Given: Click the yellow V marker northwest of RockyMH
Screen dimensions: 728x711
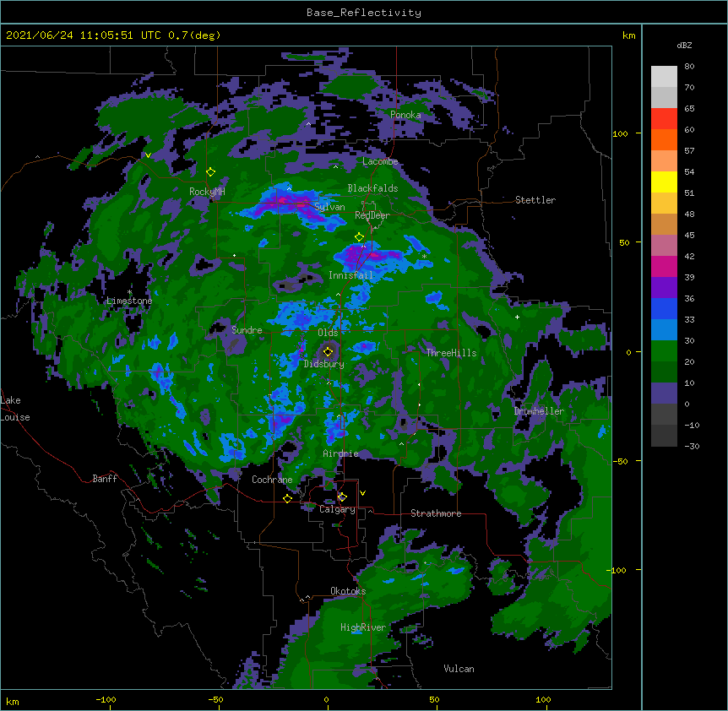Looking at the screenshot, I should 148,155.
